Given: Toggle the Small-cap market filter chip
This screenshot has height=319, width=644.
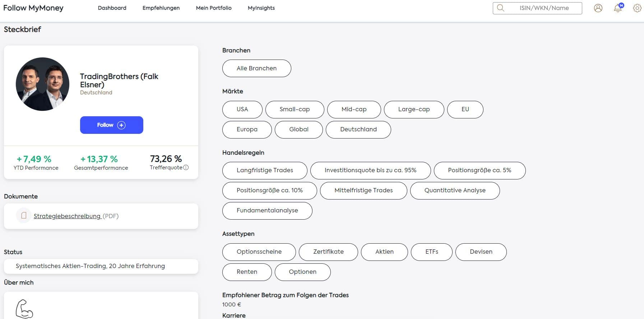Looking at the screenshot, I should click(295, 109).
